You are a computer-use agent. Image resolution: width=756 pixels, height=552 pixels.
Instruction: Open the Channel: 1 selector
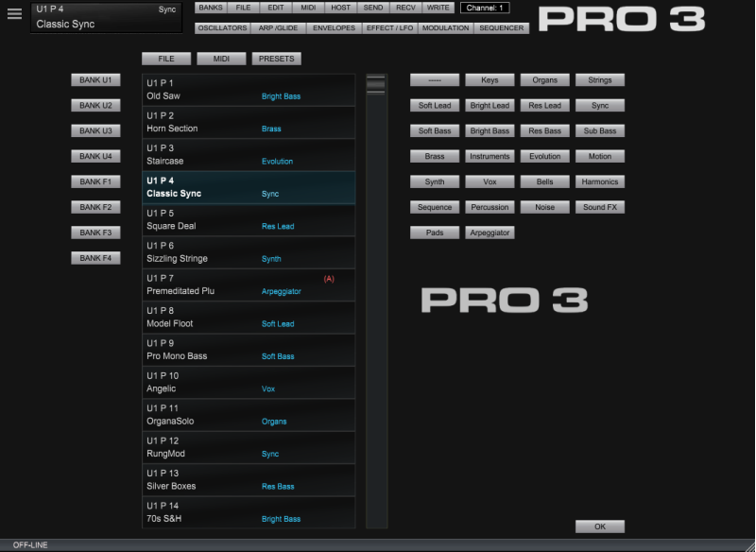(x=485, y=7)
